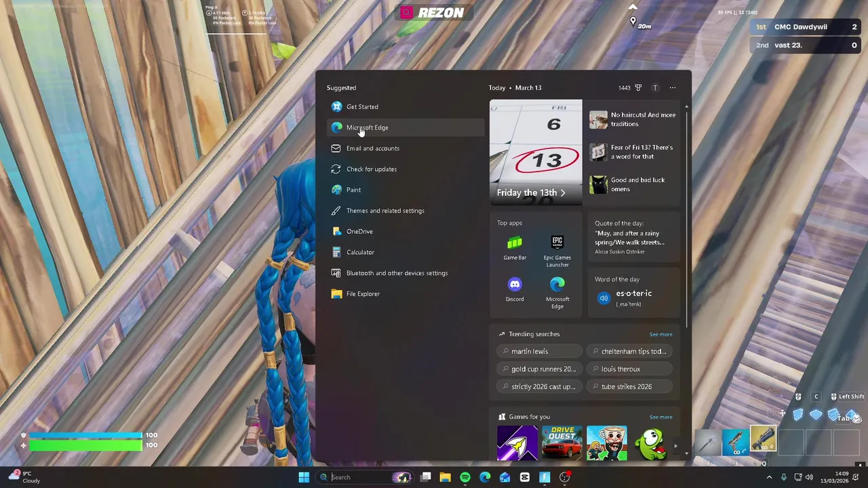Open Spotify on the taskbar
The image size is (868, 488).
pos(465,477)
